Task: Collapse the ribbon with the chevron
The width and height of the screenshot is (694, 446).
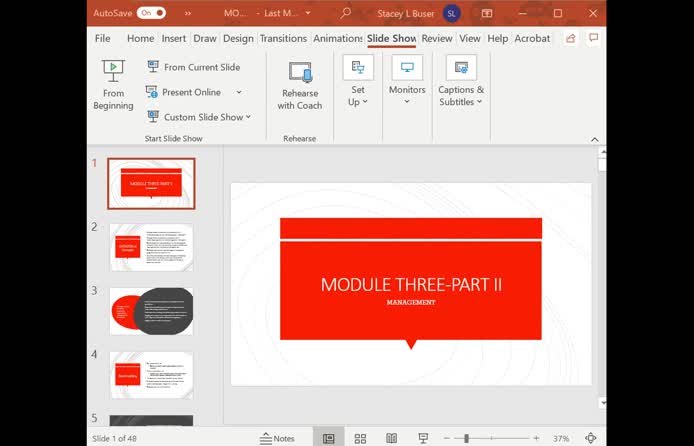Action: 595,139
